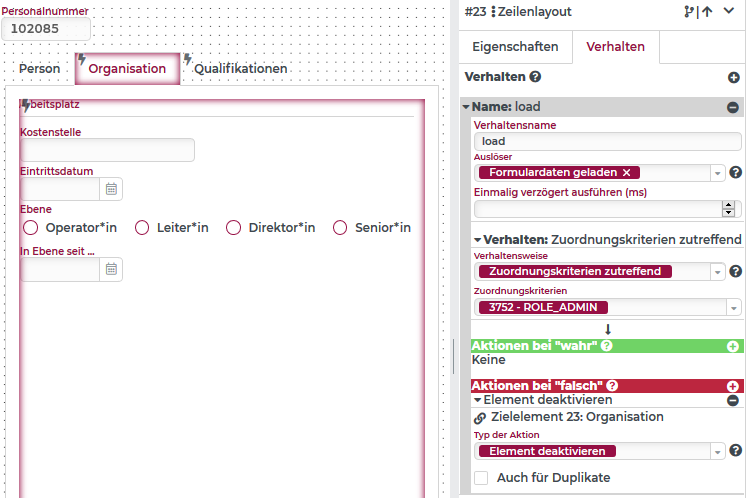
Task: Select the Operator*in radio button
Action: [30, 228]
